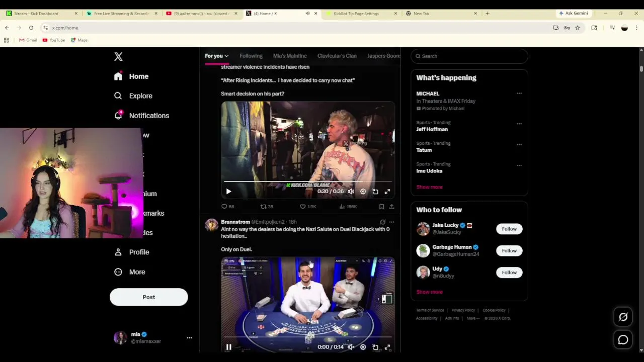Open Brannstrom's profile avatar
Image resolution: width=644 pixels, height=362 pixels.
coord(211,225)
